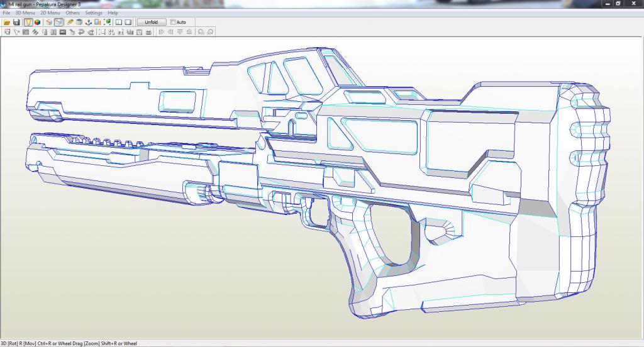644x347 pixels.
Task: Expand the Others menu
Action: pos(73,13)
